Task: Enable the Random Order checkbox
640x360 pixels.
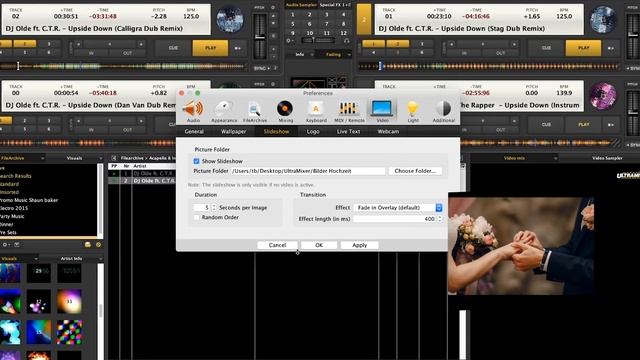Action: pyautogui.click(x=196, y=217)
